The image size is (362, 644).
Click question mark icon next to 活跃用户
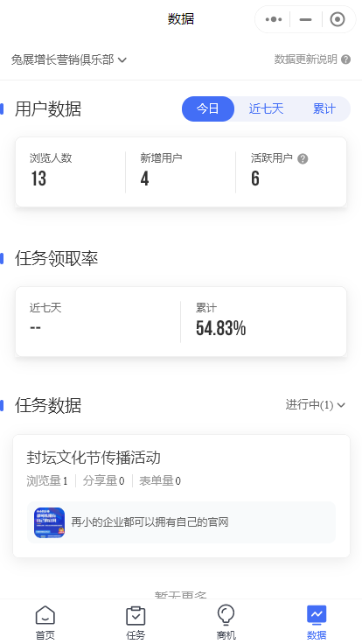303,158
